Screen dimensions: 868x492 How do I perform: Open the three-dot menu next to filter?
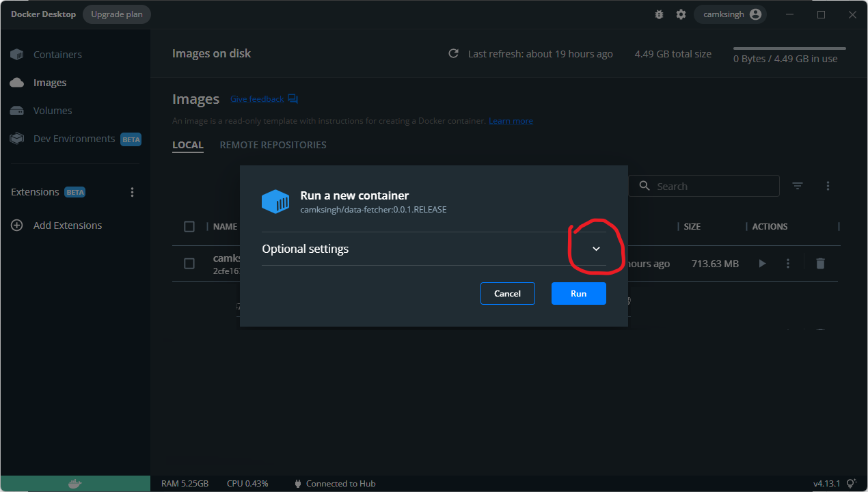coord(828,186)
